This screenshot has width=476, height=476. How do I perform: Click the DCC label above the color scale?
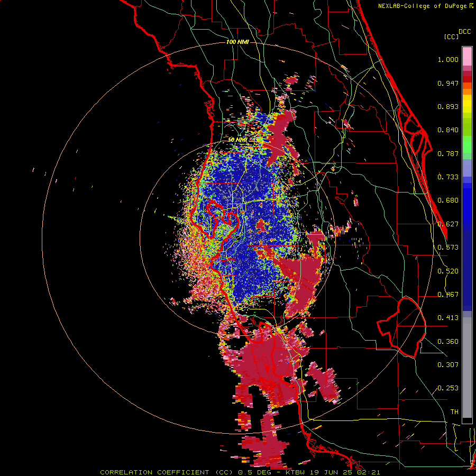(x=464, y=32)
